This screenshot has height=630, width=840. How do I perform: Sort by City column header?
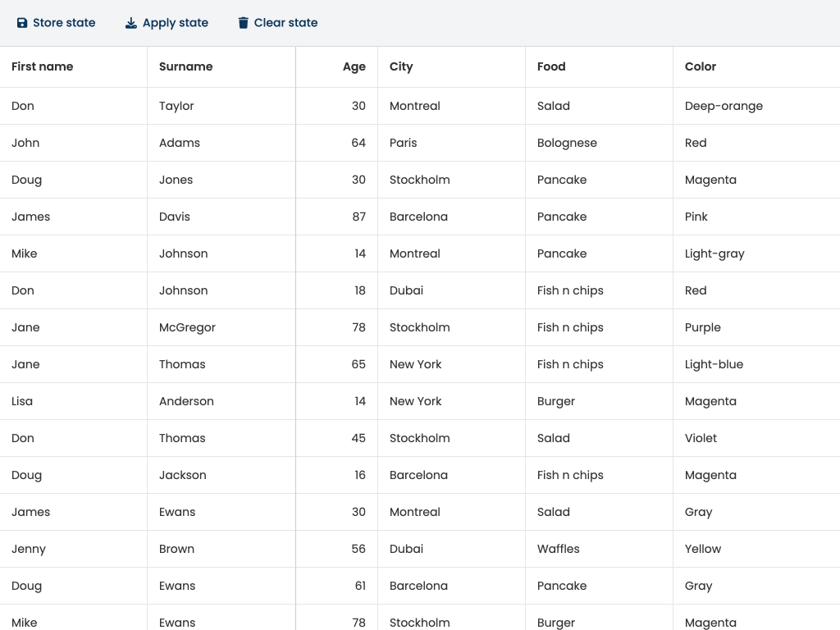pyautogui.click(x=401, y=66)
